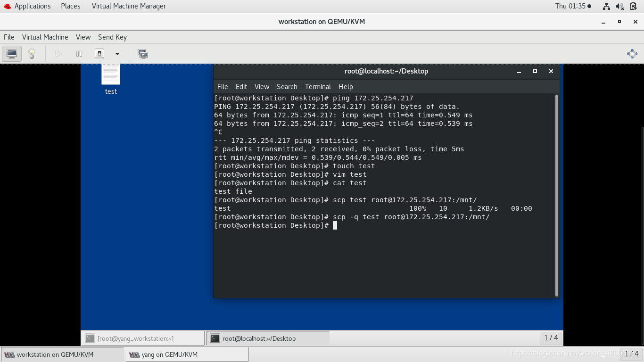Switch to workstation on QEMU/KVM taskbar window
The width and height of the screenshot is (644, 362).
click(62, 354)
